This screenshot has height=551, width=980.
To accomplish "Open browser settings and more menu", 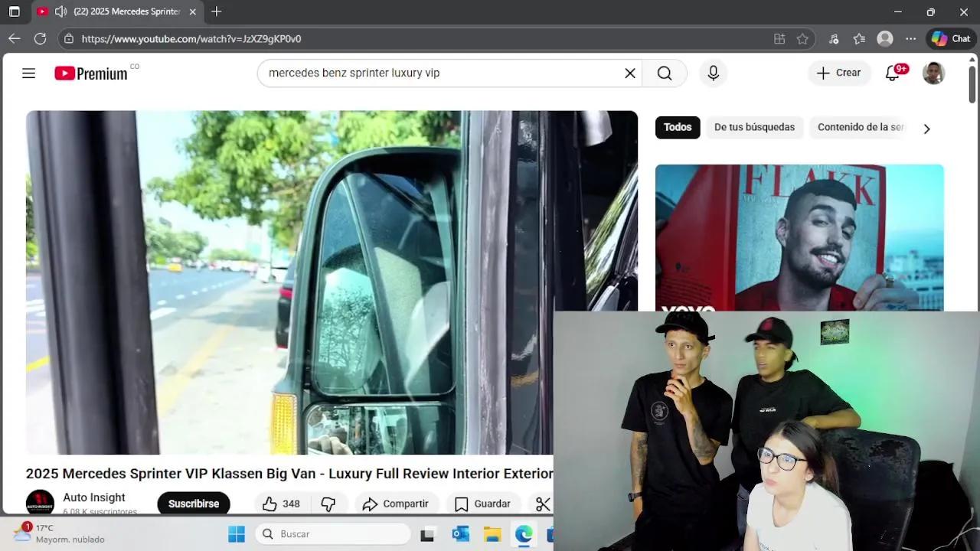I will [x=910, y=38].
